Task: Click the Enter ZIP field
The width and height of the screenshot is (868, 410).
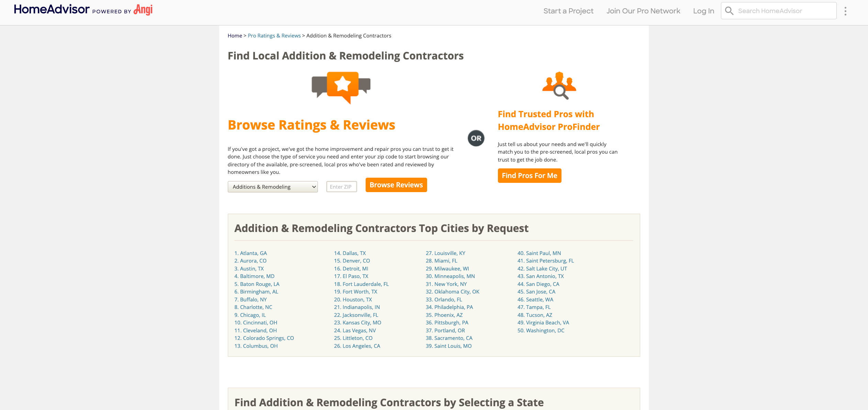Action: (341, 187)
